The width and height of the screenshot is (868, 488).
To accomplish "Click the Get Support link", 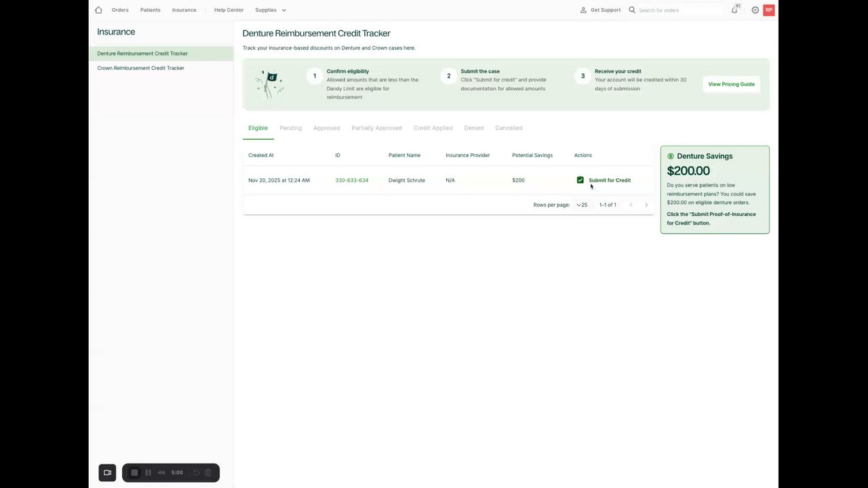I will click(x=606, y=10).
